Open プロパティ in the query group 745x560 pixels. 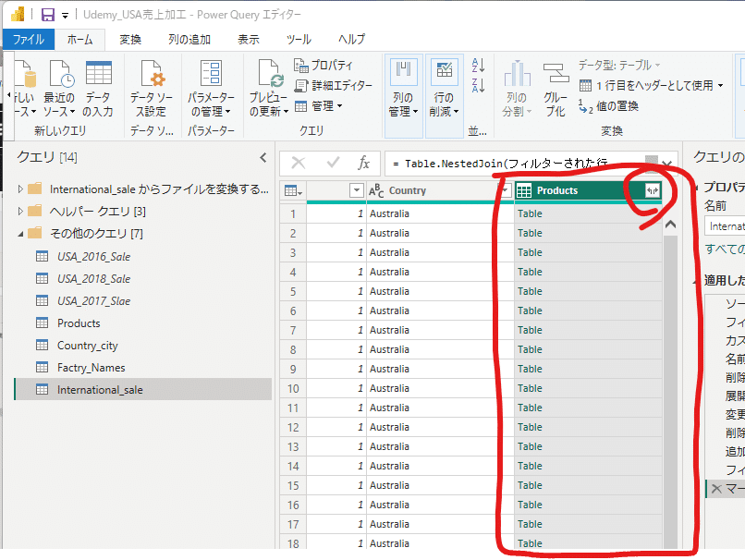click(x=324, y=65)
